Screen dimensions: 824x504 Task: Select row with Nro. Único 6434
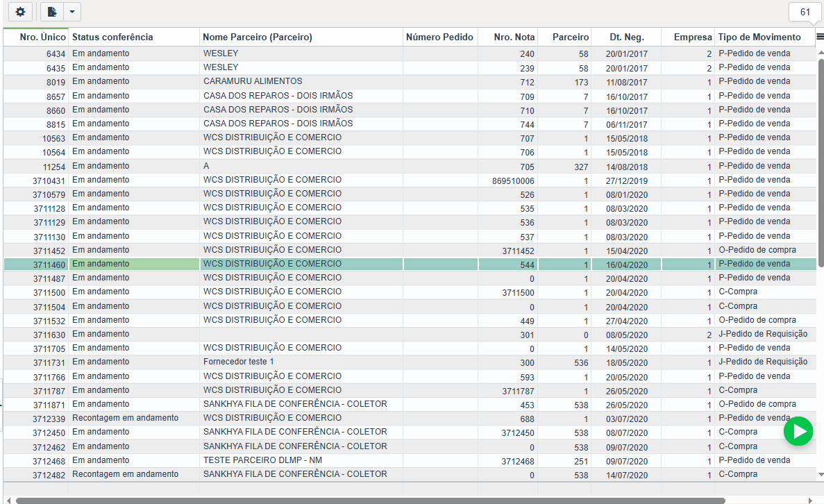[x=410, y=53]
